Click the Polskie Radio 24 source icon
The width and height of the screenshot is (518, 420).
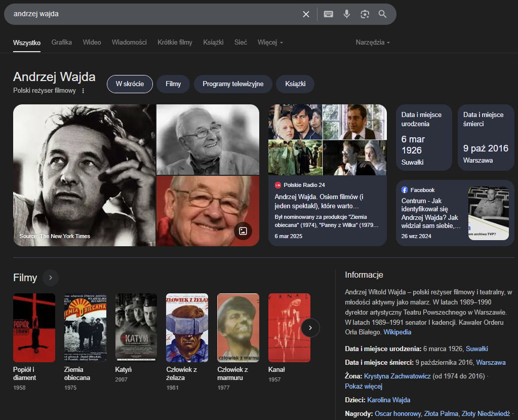pyautogui.click(x=278, y=185)
